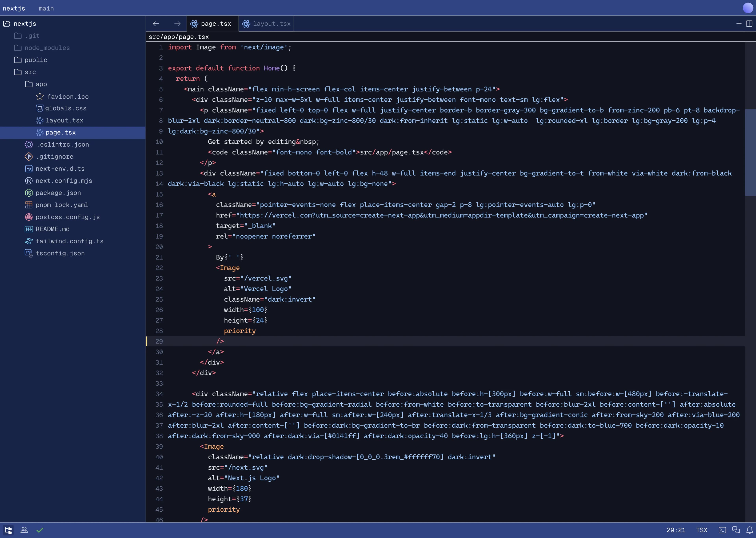Click the star icon beside favicon.ico
Image resolution: width=756 pixels, height=538 pixels.
[x=40, y=96]
